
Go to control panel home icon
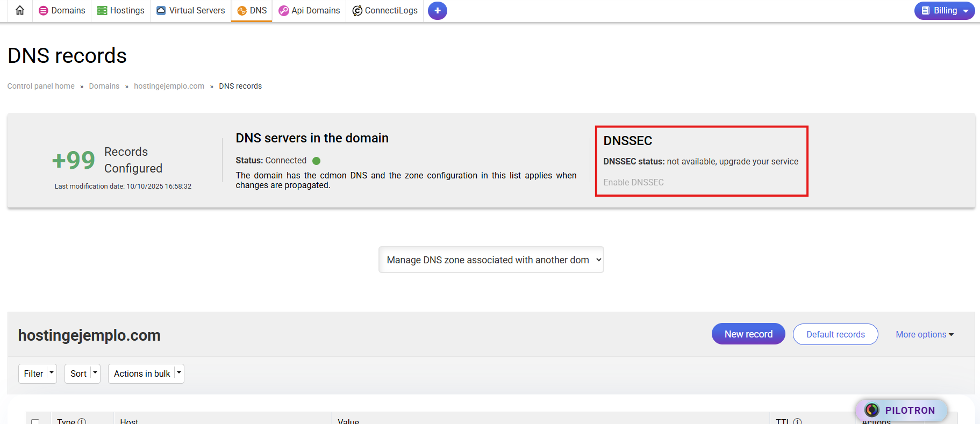[x=20, y=10]
